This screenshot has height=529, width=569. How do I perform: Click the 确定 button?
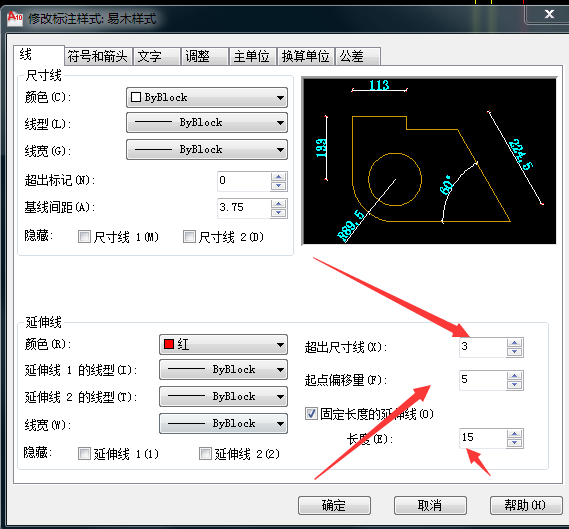coord(334,505)
